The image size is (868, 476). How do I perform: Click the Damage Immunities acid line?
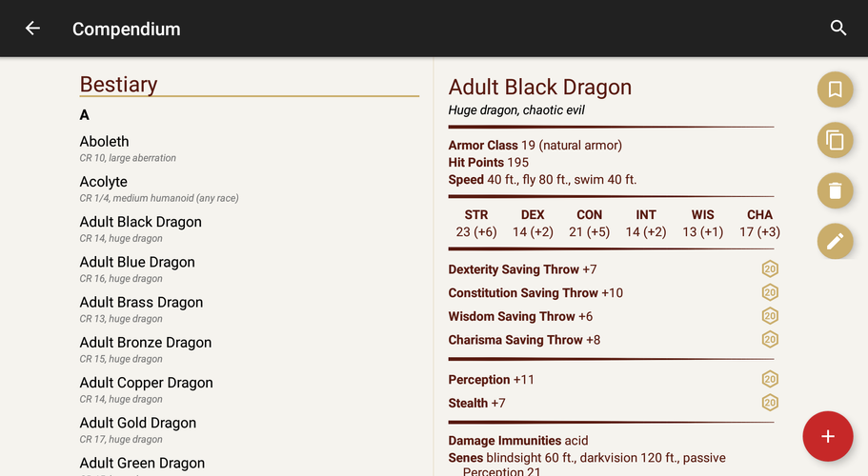pos(518,441)
